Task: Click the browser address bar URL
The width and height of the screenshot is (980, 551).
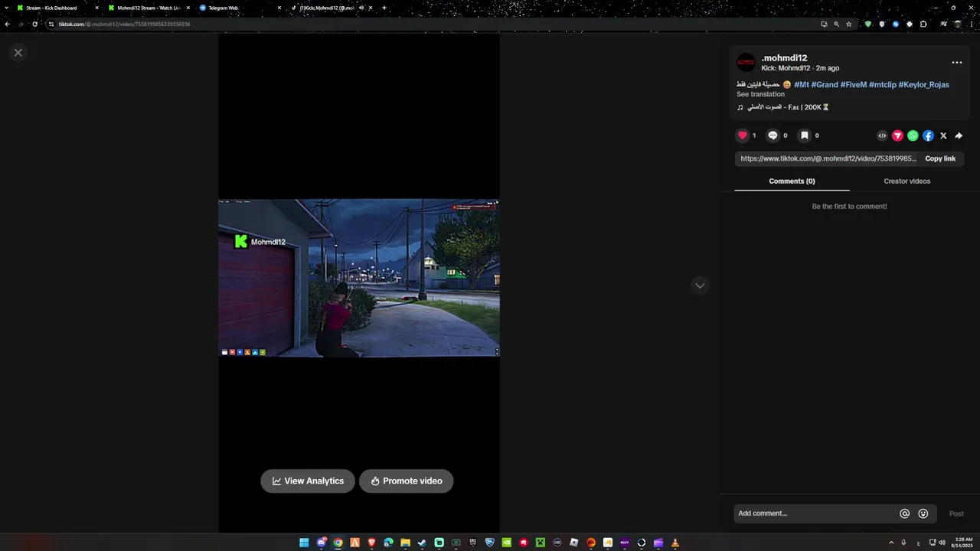Action: coord(125,24)
